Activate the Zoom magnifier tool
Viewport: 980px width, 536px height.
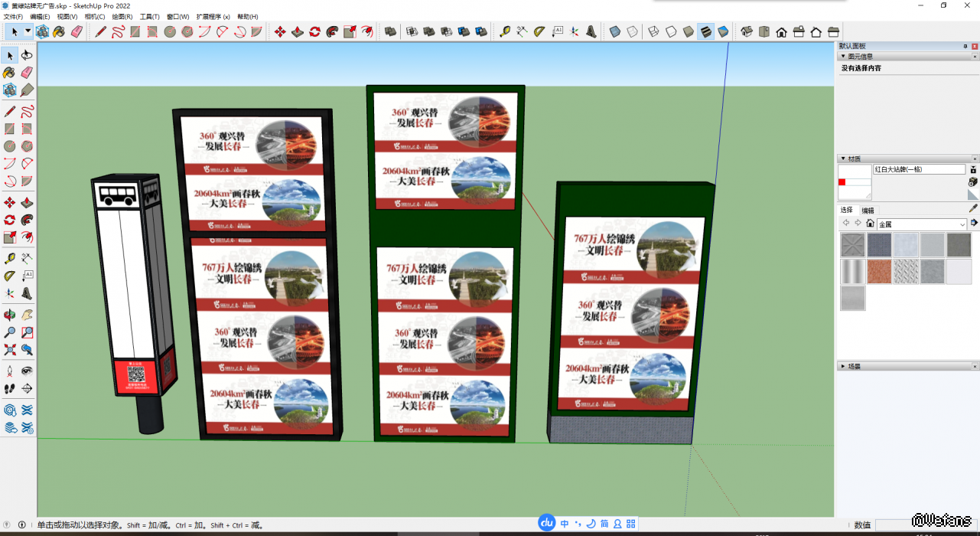10,332
